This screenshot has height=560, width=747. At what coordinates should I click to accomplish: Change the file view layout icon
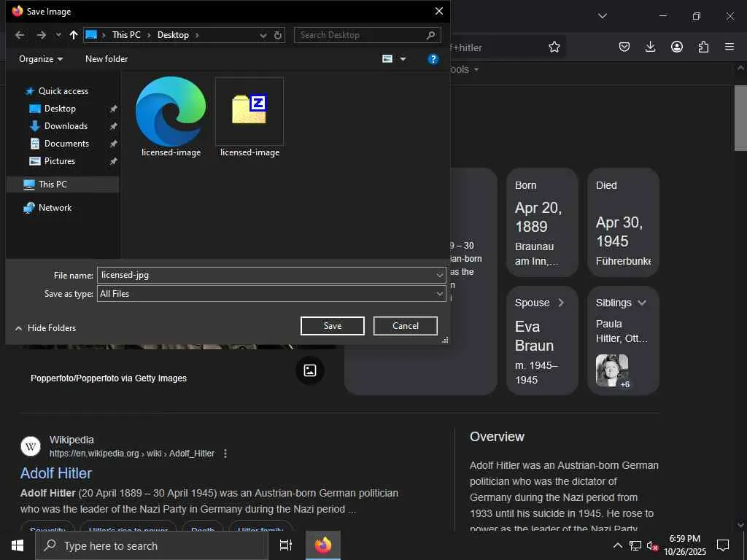(x=387, y=59)
